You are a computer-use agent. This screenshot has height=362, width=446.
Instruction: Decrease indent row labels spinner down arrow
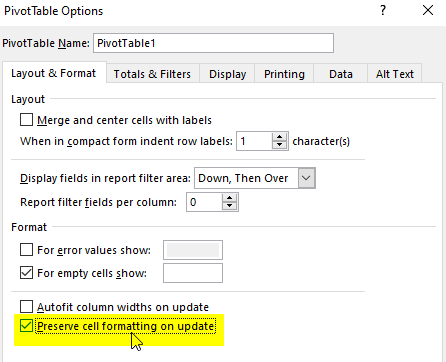tap(279, 145)
